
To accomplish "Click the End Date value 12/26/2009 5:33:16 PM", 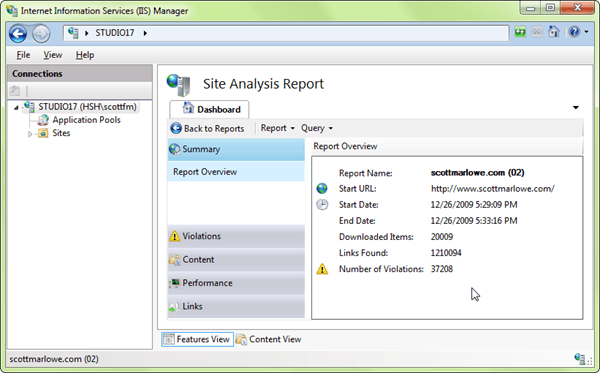I will (474, 221).
